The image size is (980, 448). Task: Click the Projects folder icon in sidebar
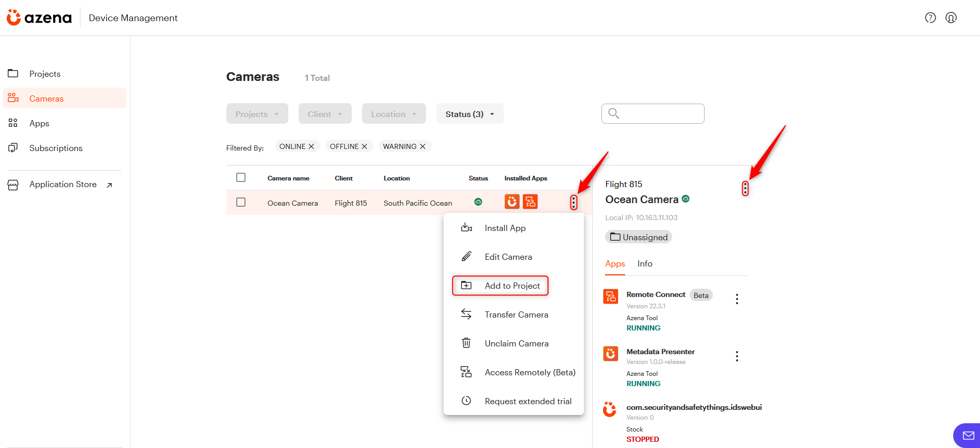[x=13, y=74]
